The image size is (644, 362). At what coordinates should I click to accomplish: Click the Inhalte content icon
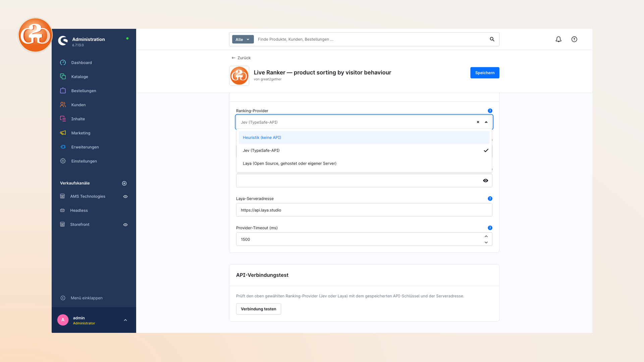coord(63,119)
